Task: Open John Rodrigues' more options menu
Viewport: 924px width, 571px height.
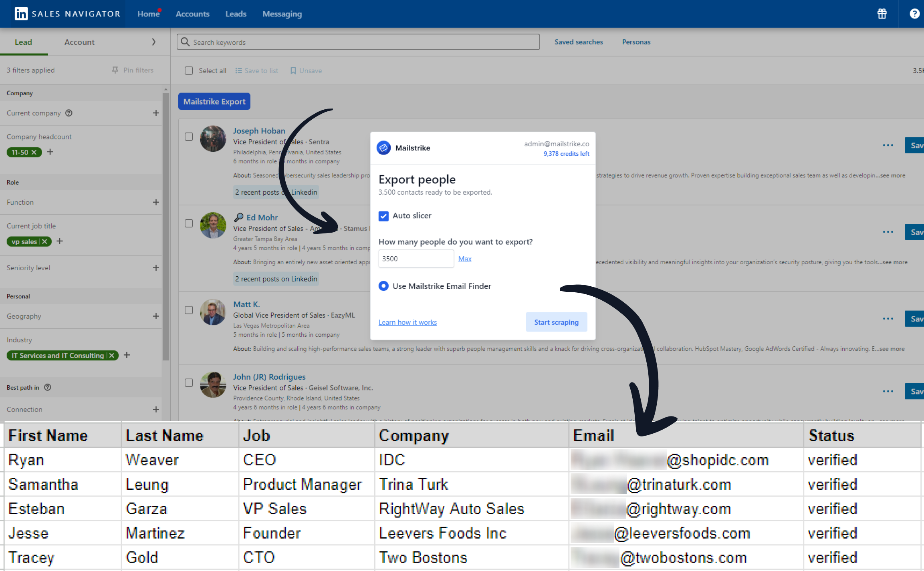Action: point(888,391)
